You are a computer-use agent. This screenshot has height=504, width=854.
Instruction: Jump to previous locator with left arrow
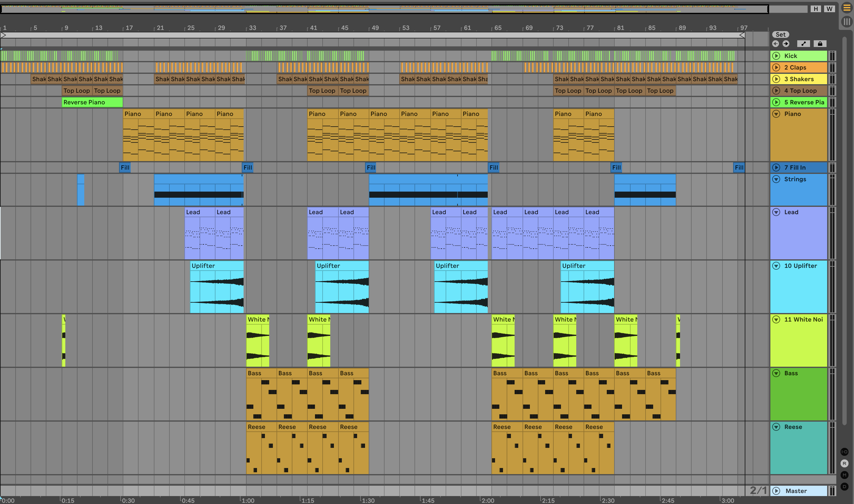pyautogui.click(x=775, y=43)
